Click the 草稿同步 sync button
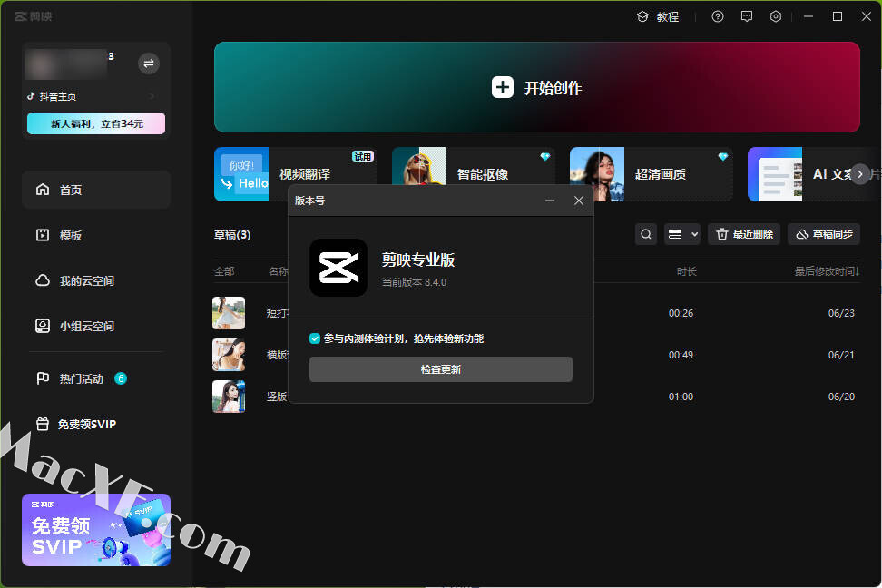Image resolution: width=882 pixels, height=588 pixels. 824,234
